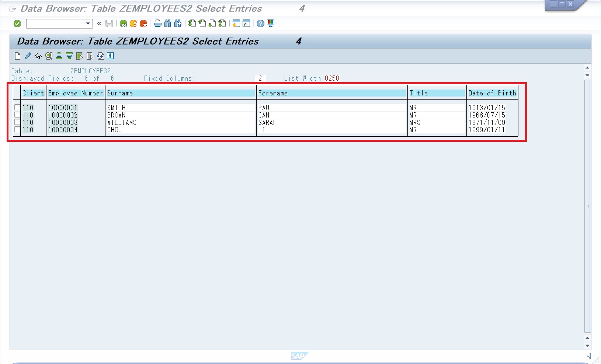The width and height of the screenshot is (601, 364).
Task: Tick the checkbox for employee 10000004
Action: pos(17,130)
